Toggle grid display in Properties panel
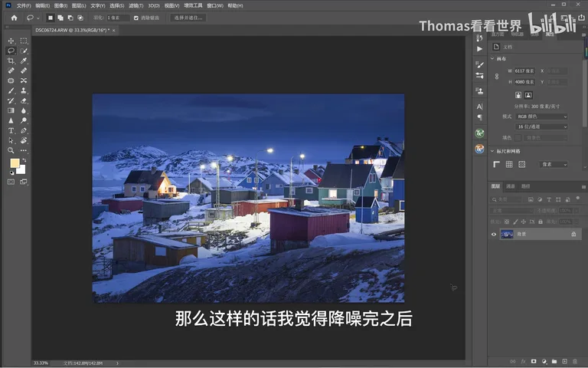 (x=509, y=164)
